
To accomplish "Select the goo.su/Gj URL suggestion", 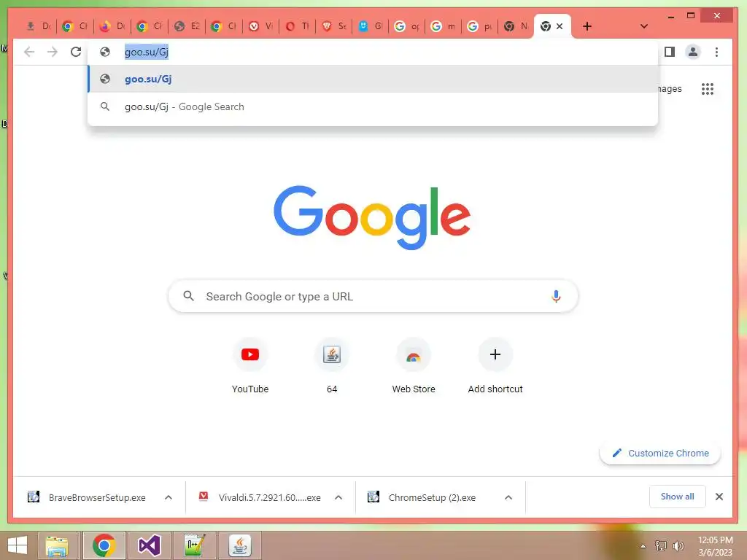I will (x=373, y=79).
